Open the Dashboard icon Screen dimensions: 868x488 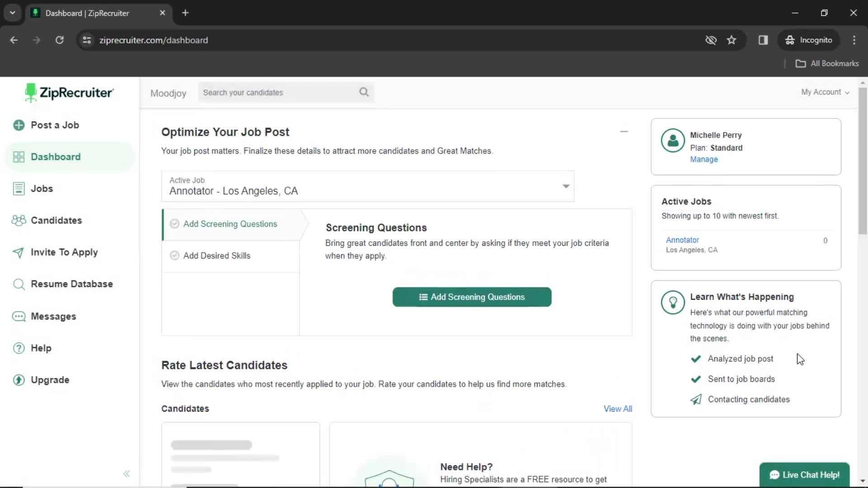click(x=18, y=157)
